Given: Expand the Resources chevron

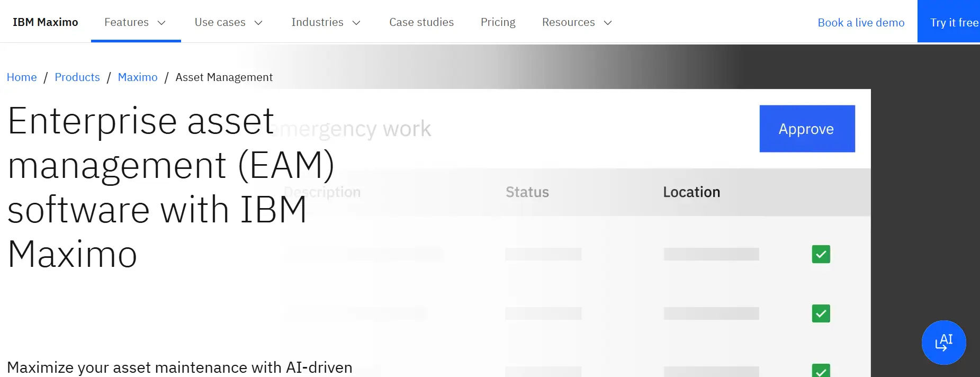Looking at the screenshot, I should [608, 23].
